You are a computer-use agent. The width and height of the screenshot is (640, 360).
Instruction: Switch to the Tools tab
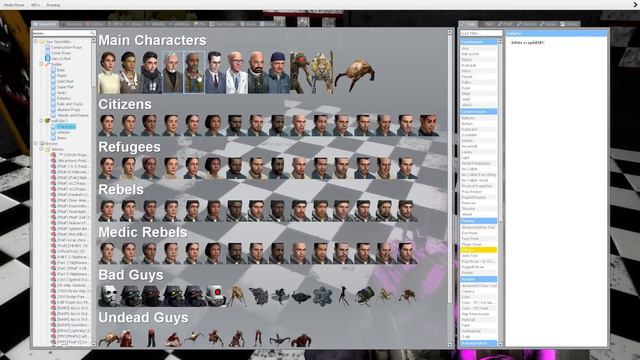click(x=468, y=24)
